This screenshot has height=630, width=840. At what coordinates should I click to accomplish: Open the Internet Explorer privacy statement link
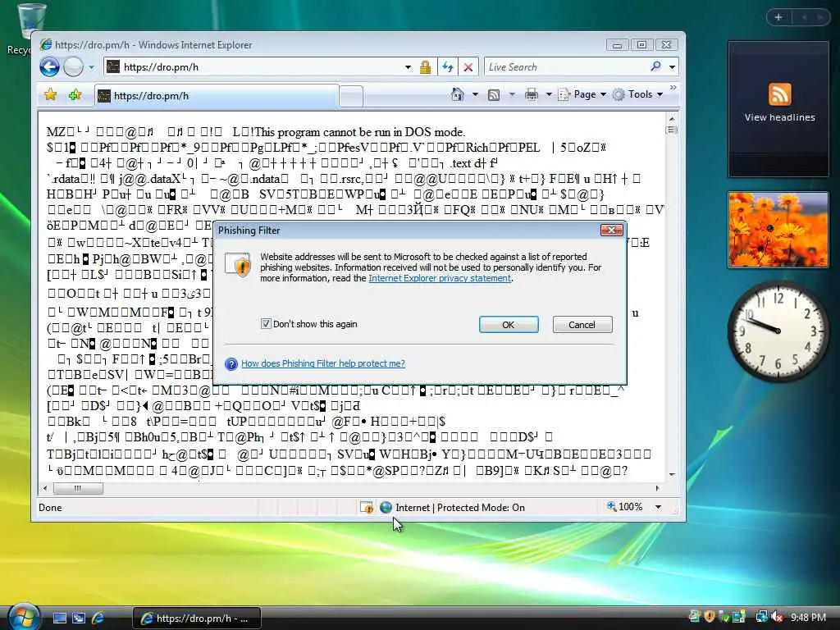click(x=440, y=278)
